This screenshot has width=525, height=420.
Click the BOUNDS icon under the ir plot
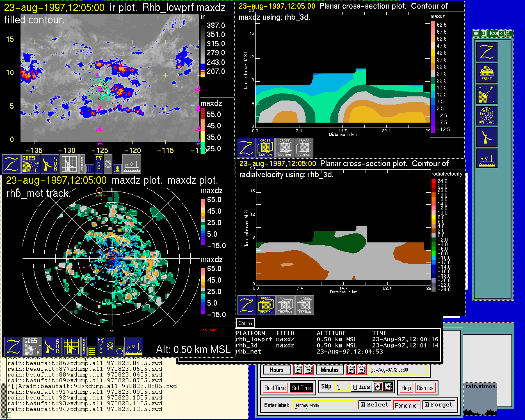(82, 164)
